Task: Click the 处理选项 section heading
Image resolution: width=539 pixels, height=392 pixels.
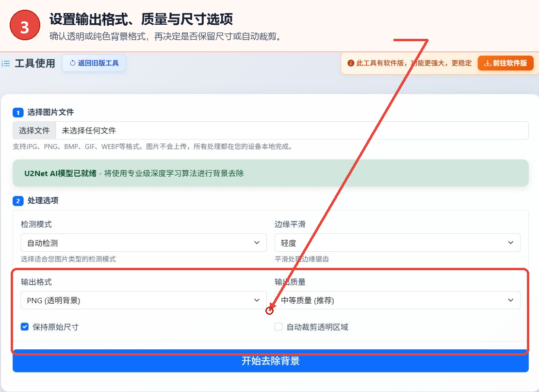Action: point(43,200)
